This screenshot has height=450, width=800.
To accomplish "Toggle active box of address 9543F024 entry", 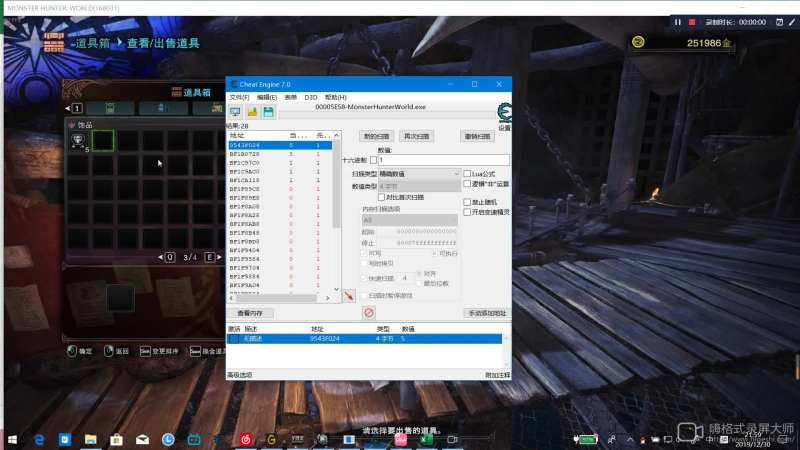I will pos(234,339).
